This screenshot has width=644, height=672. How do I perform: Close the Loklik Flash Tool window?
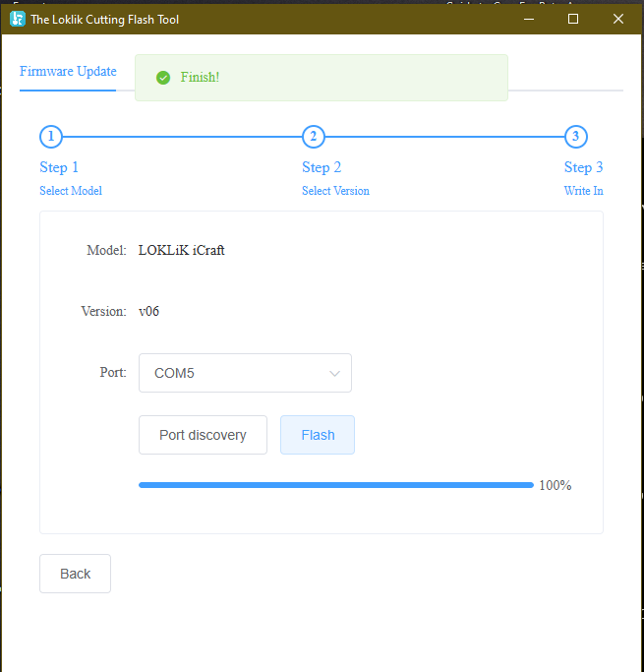[x=618, y=19]
